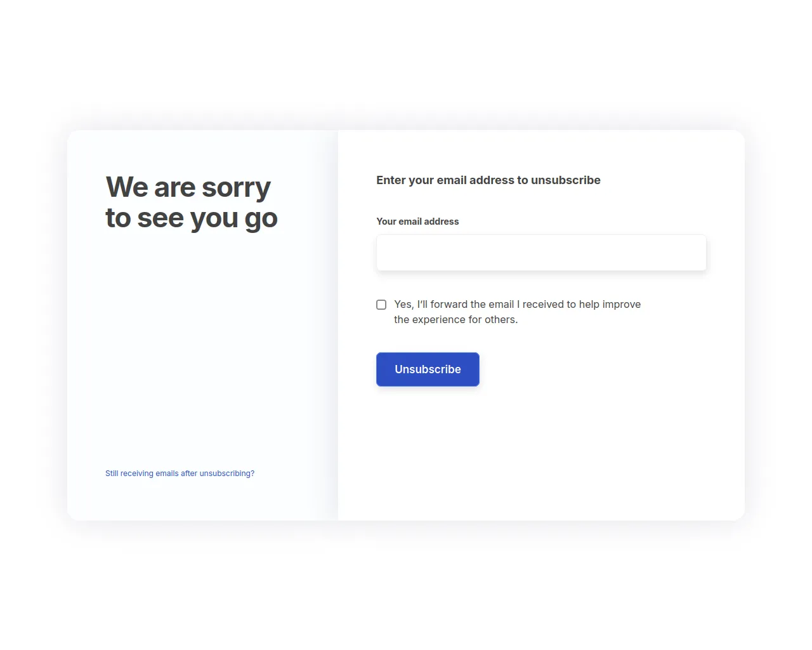Click the 'We are sorry to see you go' heading
812x650 pixels.
tap(191, 202)
